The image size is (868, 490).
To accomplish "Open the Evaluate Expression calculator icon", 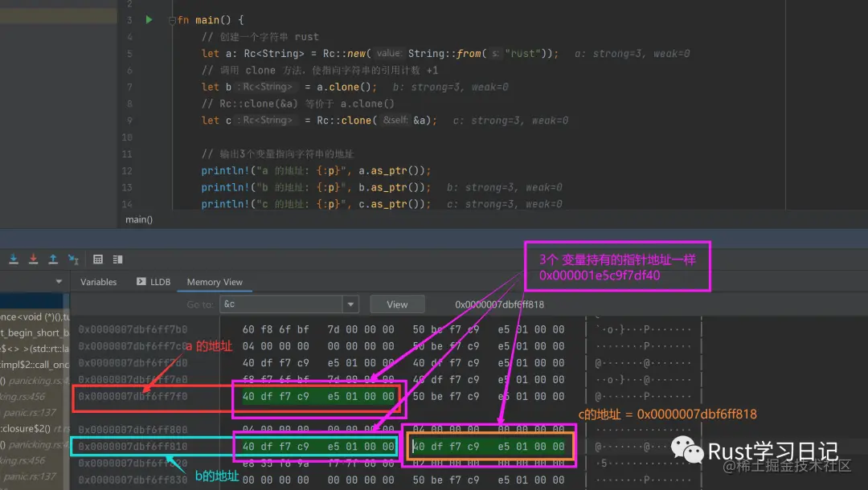I will pos(98,259).
